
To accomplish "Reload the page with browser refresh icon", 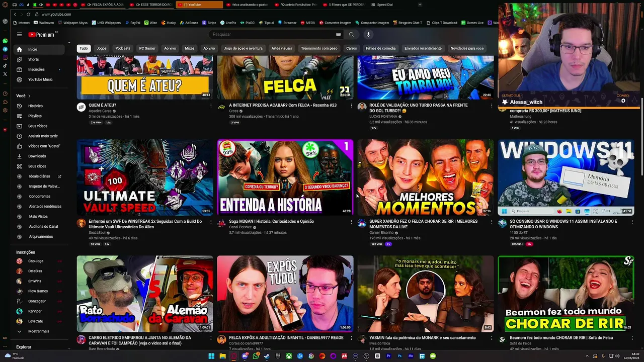I will [28, 14].
